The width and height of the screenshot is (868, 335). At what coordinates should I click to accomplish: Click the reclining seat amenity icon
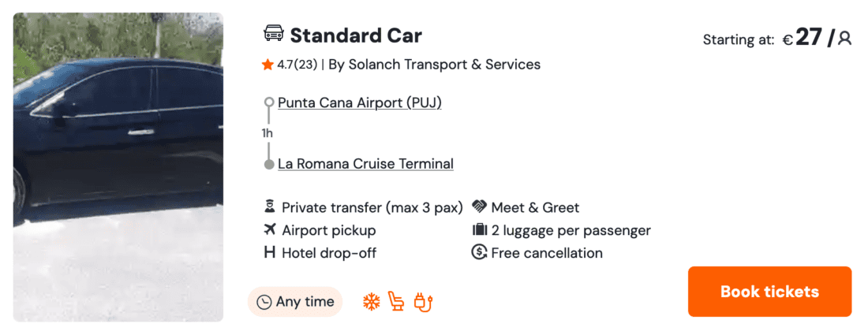(397, 302)
